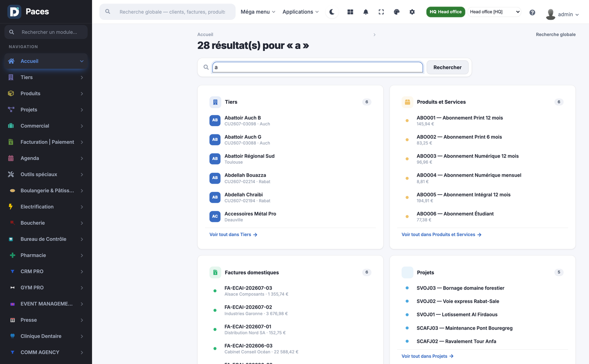
Task: Click Tiers card header icon
Action: [215, 102]
